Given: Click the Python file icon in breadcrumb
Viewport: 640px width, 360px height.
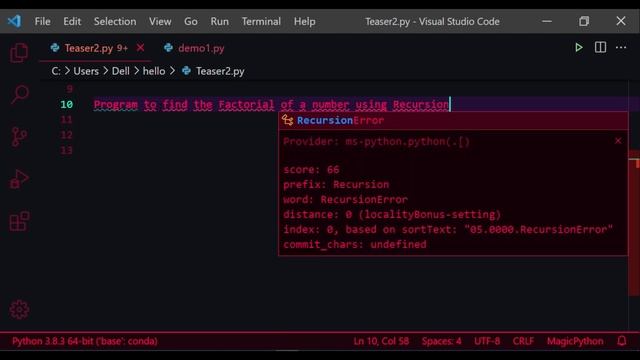Looking at the screenshot, I should pyautogui.click(x=187, y=71).
